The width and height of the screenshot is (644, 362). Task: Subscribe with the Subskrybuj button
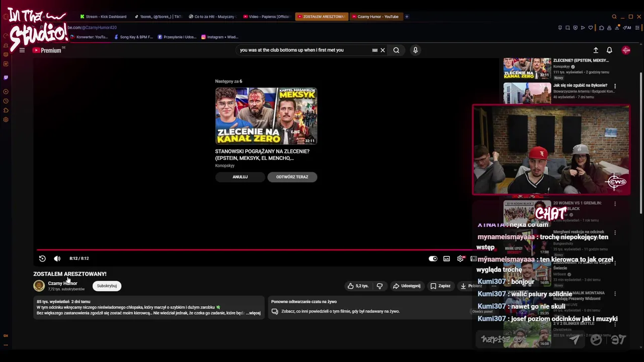coord(107,286)
